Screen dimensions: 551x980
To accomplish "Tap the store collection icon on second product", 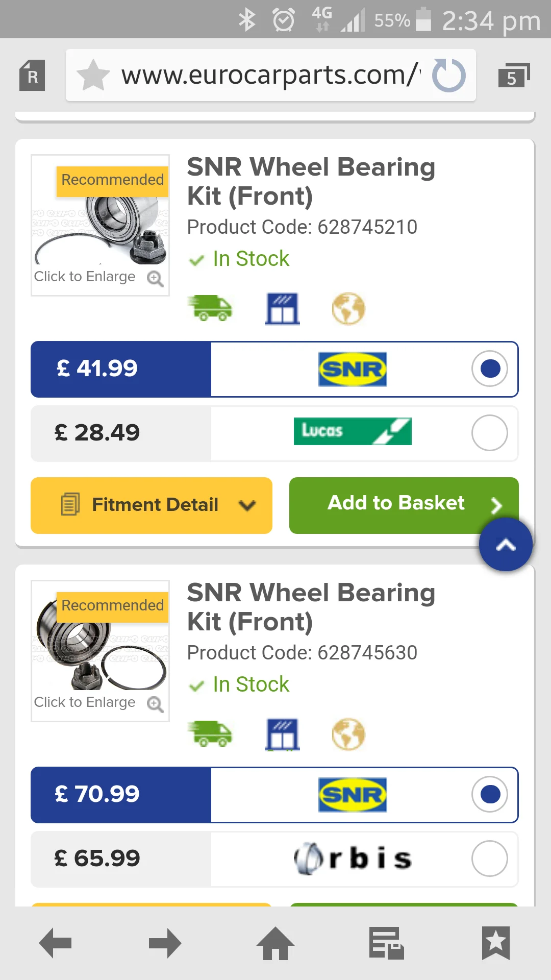I will pos(282,734).
